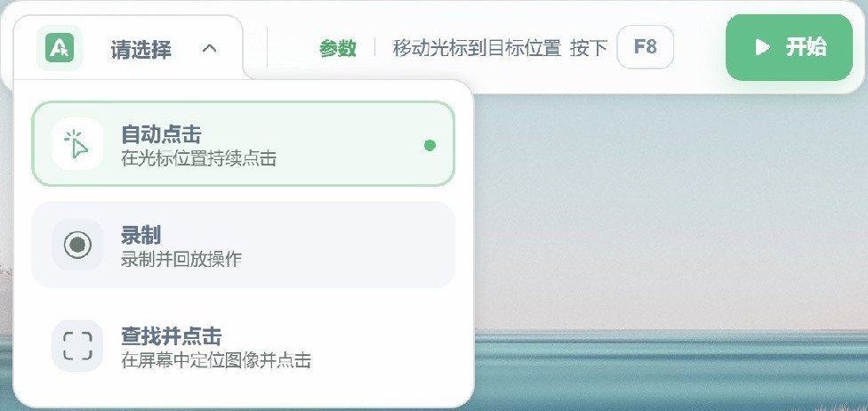Click the 录制 record circle icon
Screen dimensions: 868x411
tap(77, 245)
